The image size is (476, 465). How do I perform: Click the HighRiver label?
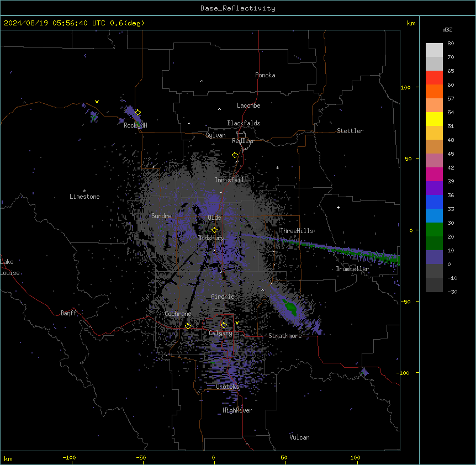237,410
